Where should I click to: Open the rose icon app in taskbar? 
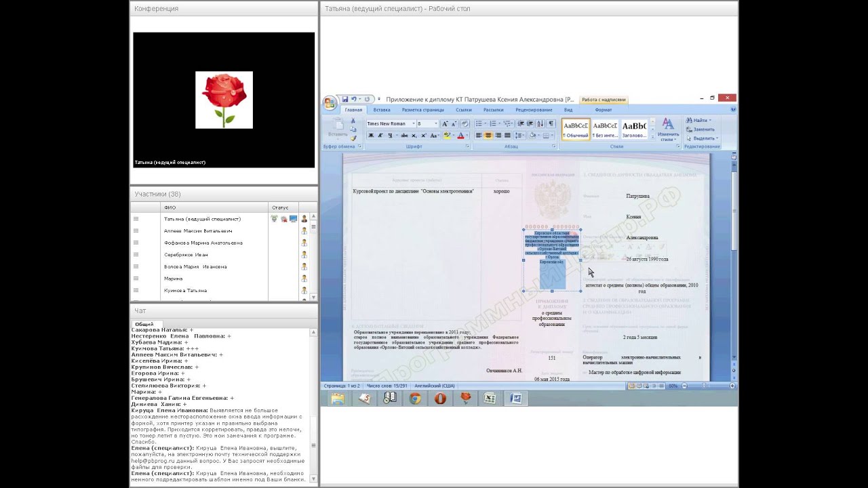pos(465,399)
